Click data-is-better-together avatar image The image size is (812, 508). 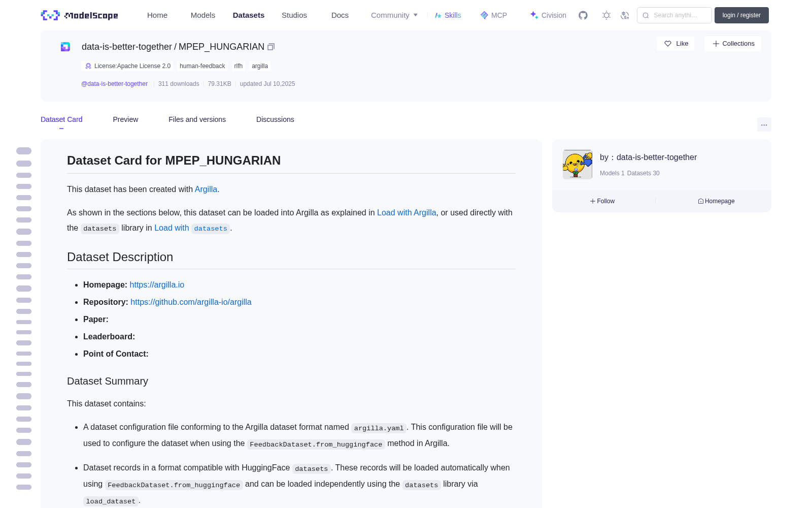578,164
